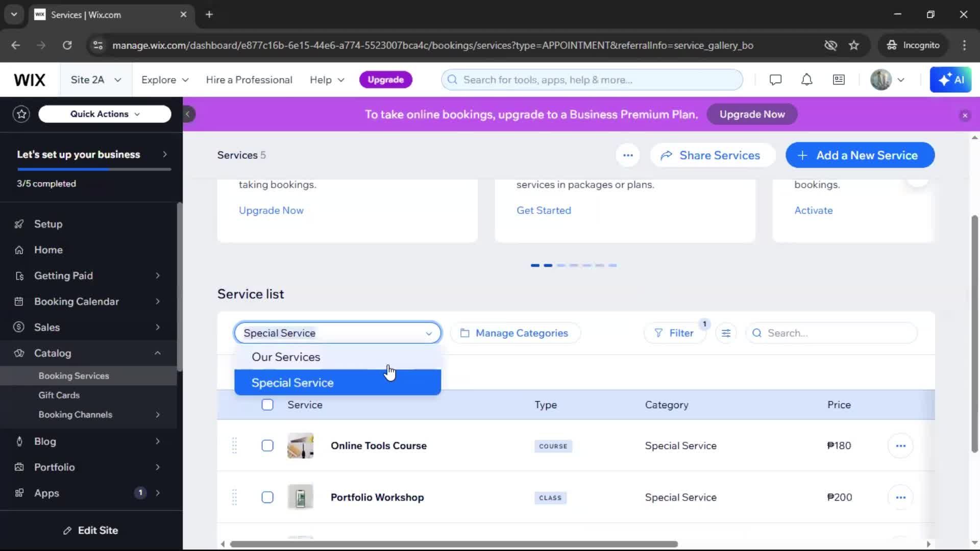Click the setup progress bar 3/5 completed

(x=93, y=169)
